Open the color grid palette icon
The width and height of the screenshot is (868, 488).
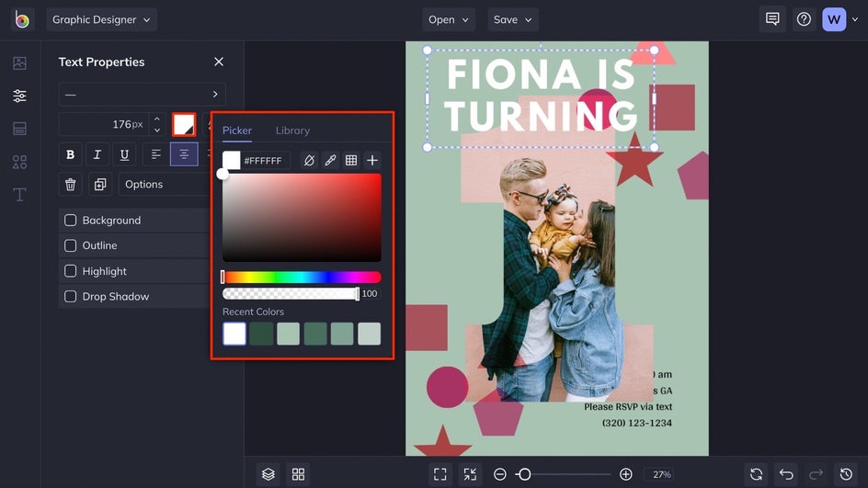tap(351, 161)
